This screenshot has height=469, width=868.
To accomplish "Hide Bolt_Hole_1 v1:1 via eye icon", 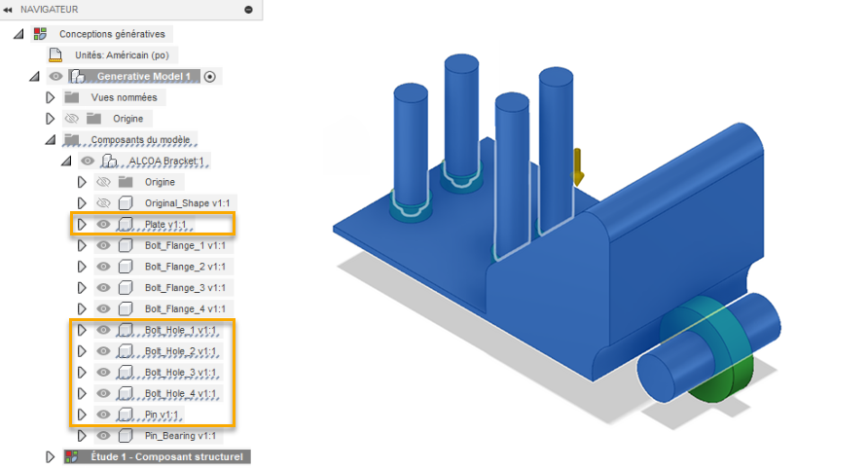I will pos(103,330).
